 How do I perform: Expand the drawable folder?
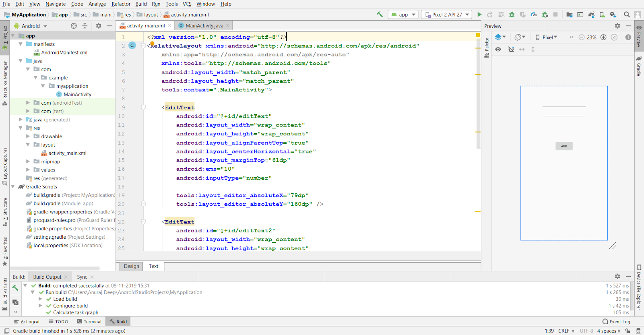click(28, 136)
